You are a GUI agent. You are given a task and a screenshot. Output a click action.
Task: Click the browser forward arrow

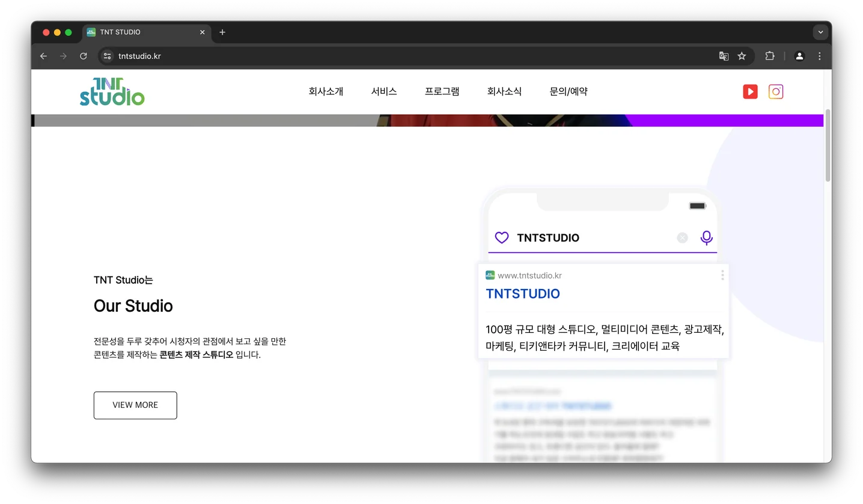point(63,56)
